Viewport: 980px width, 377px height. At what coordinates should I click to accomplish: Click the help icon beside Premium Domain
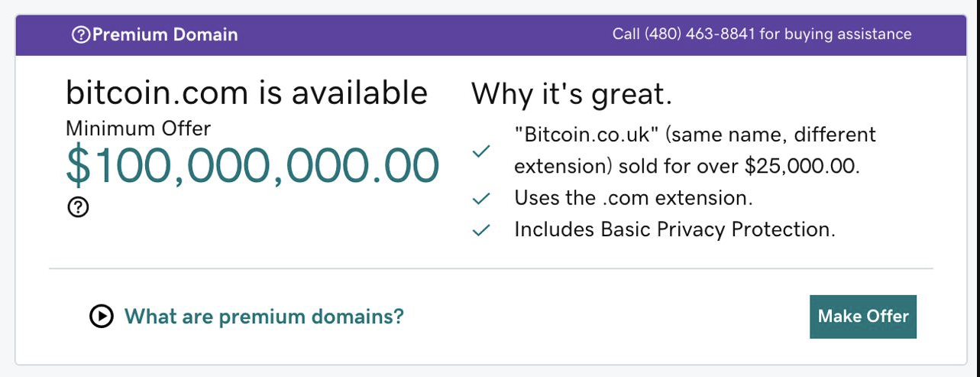coord(81,34)
